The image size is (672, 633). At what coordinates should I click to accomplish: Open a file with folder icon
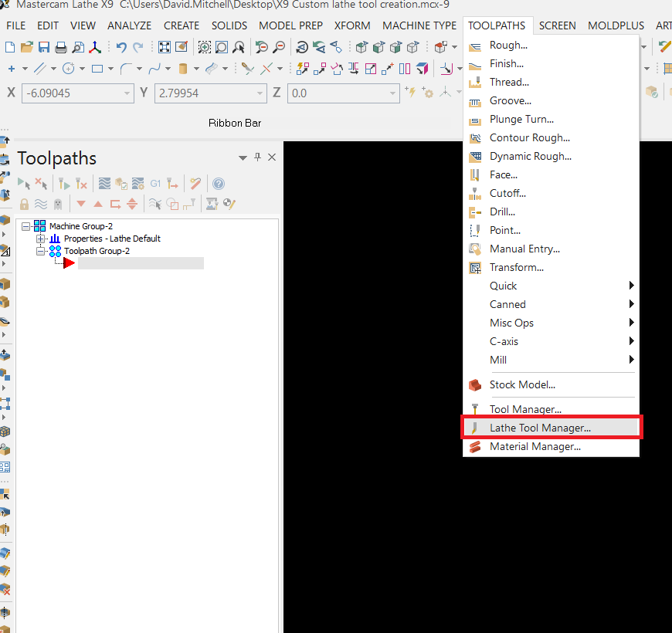pos(26,46)
